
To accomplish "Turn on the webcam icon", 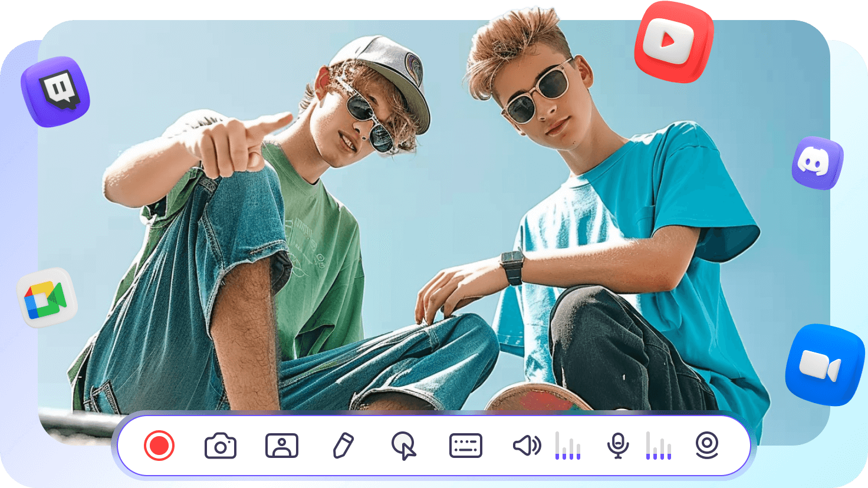I will point(706,446).
